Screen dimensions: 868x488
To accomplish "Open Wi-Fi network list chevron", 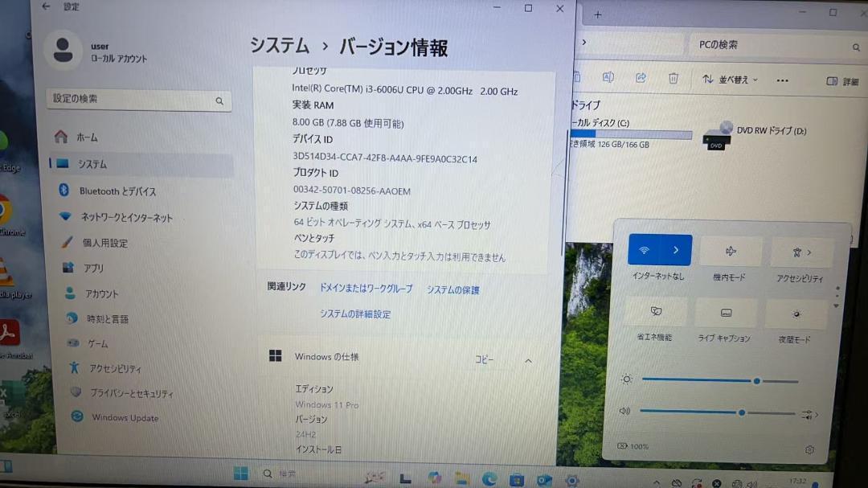I will (x=676, y=250).
